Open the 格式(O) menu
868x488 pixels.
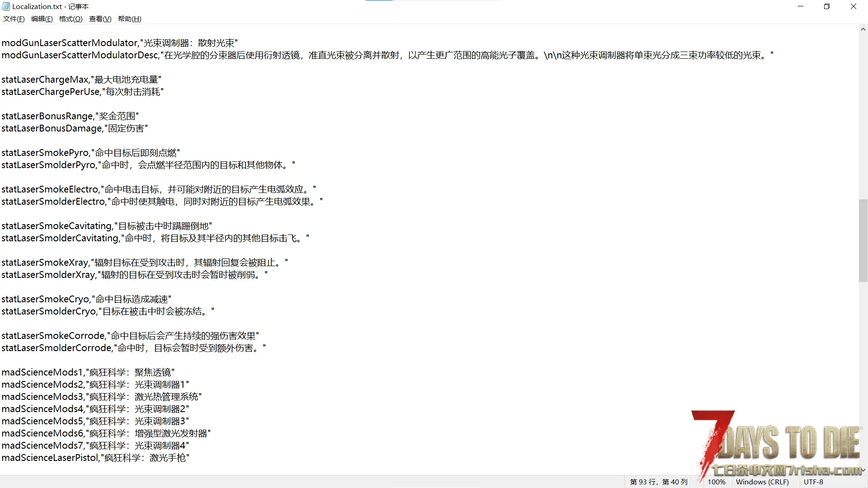pyautogui.click(x=71, y=19)
